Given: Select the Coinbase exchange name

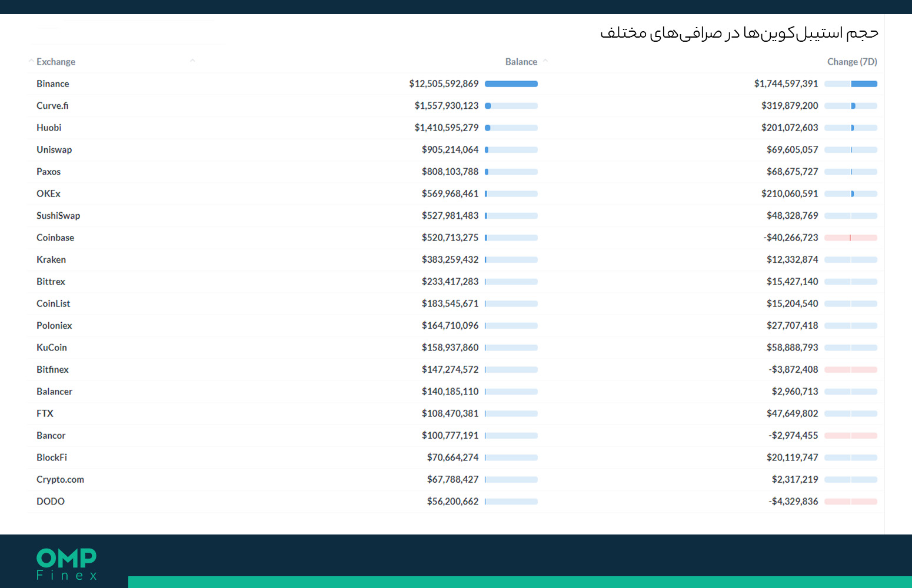Looking at the screenshot, I should pyautogui.click(x=55, y=238).
